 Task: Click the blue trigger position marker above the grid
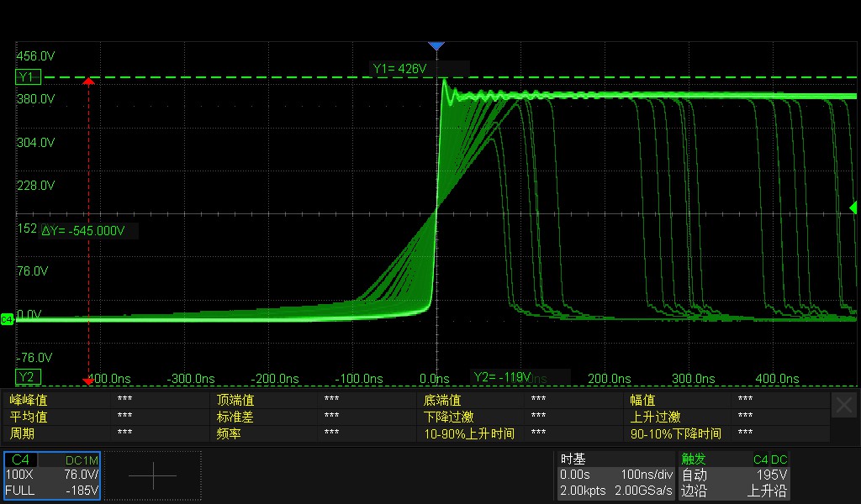point(436,45)
